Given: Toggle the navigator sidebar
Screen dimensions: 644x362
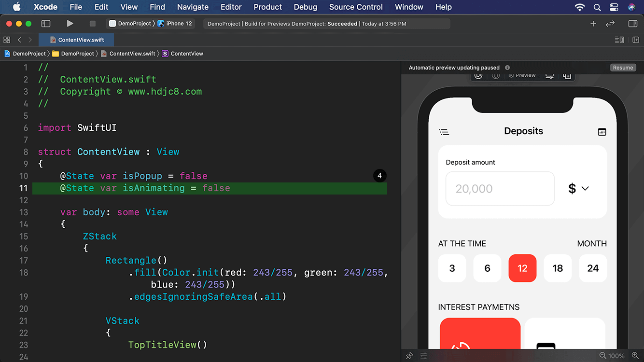Looking at the screenshot, I should (46, 23).
